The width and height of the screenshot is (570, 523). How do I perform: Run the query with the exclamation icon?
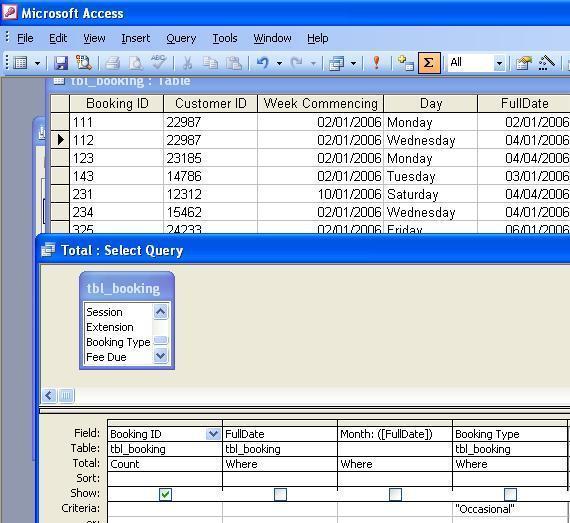click(x=377, y=63)
